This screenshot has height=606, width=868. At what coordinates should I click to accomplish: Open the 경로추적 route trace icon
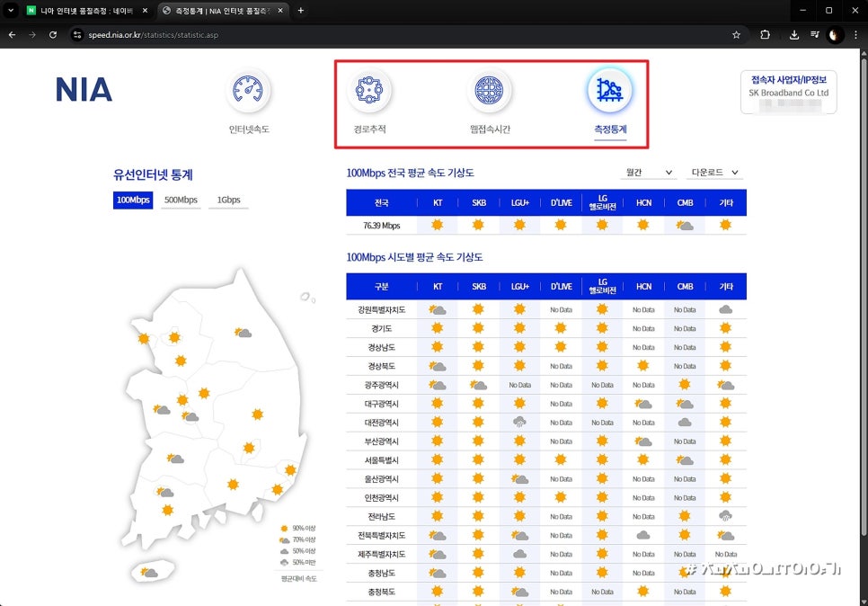click(x=369, y=91)
